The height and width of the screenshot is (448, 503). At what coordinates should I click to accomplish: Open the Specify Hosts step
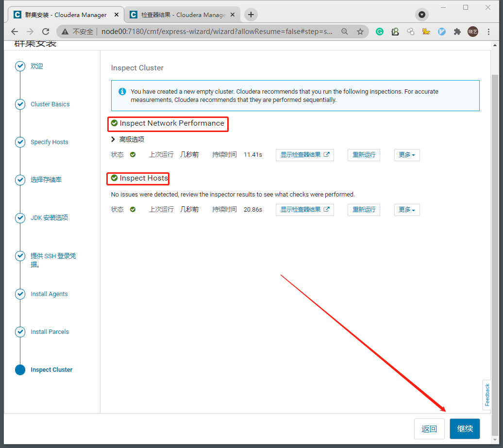pyautogui.click(x=50, y=142)
